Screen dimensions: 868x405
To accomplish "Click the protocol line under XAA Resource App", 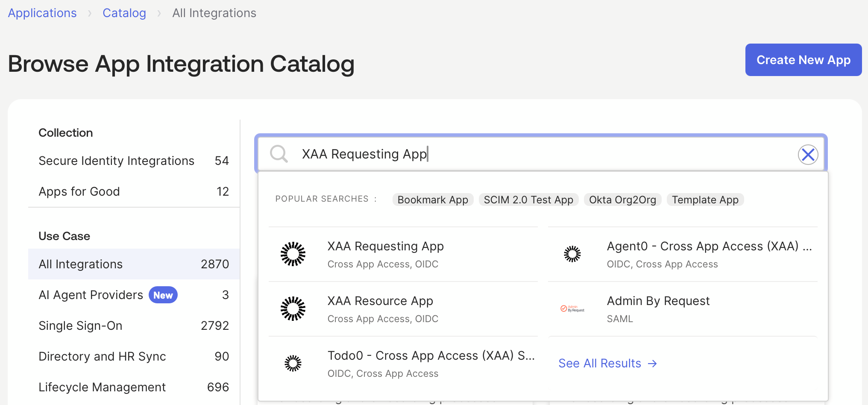I will click(x=383, y=319).
